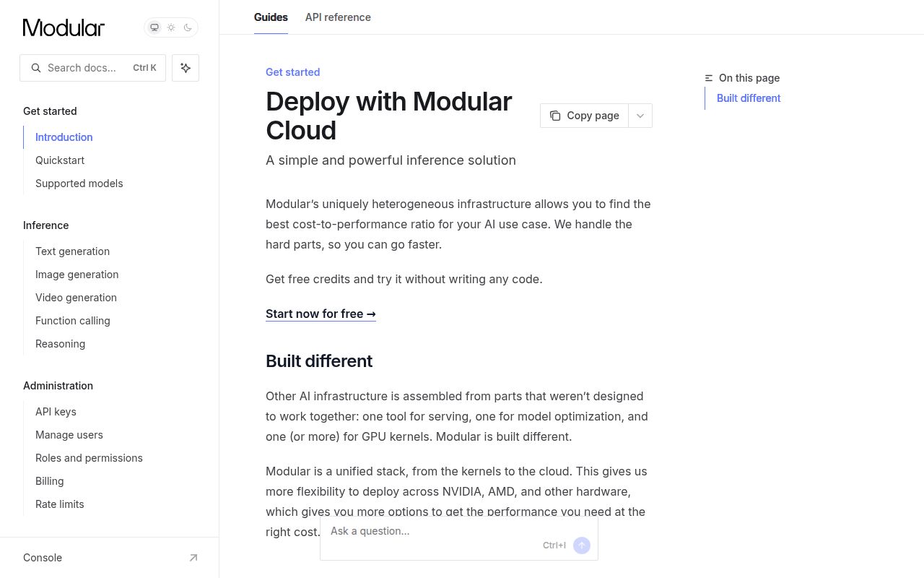Open Billing page in sidebar
This screenshot has width=924, height=578.
50,481
